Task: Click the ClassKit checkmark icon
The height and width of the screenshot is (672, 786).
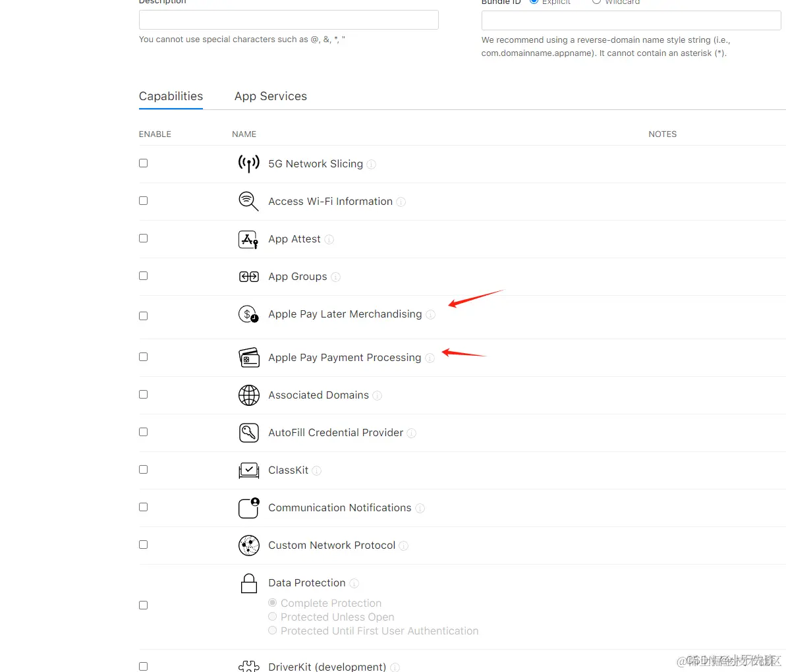Action: coord(248,470)
